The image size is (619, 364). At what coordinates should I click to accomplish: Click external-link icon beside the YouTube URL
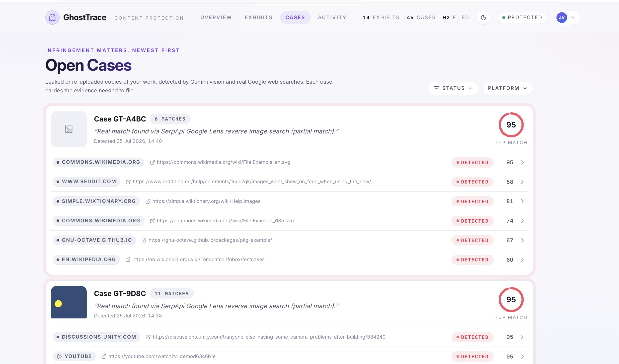(x=104, y=357)
